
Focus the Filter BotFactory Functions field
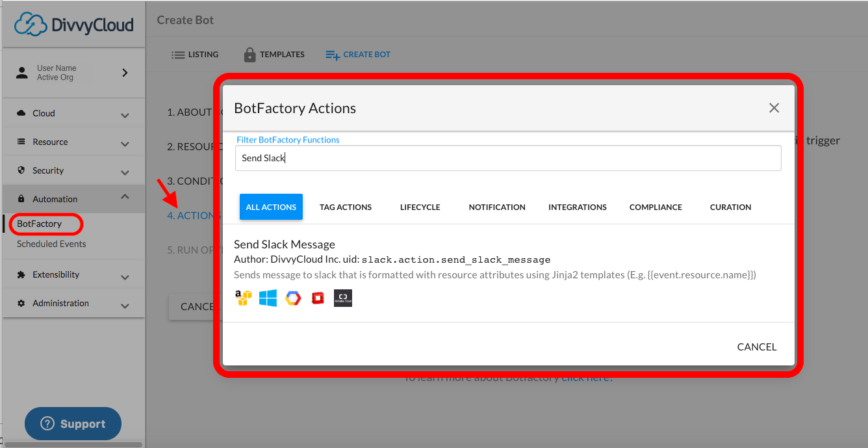[x=508, y=158]
